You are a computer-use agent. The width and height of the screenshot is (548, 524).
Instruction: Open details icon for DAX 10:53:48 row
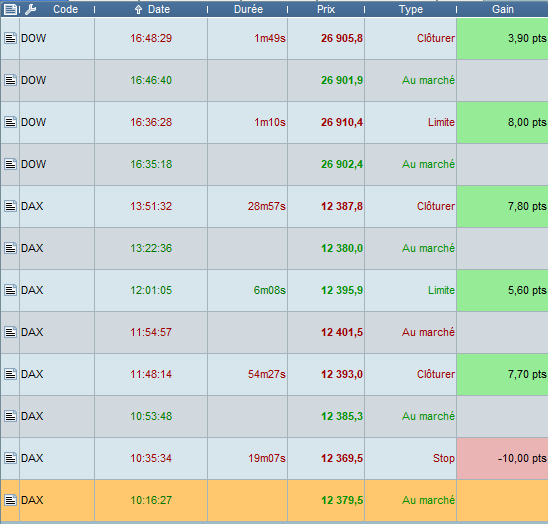pyautogui.click(x=10, y=416)
